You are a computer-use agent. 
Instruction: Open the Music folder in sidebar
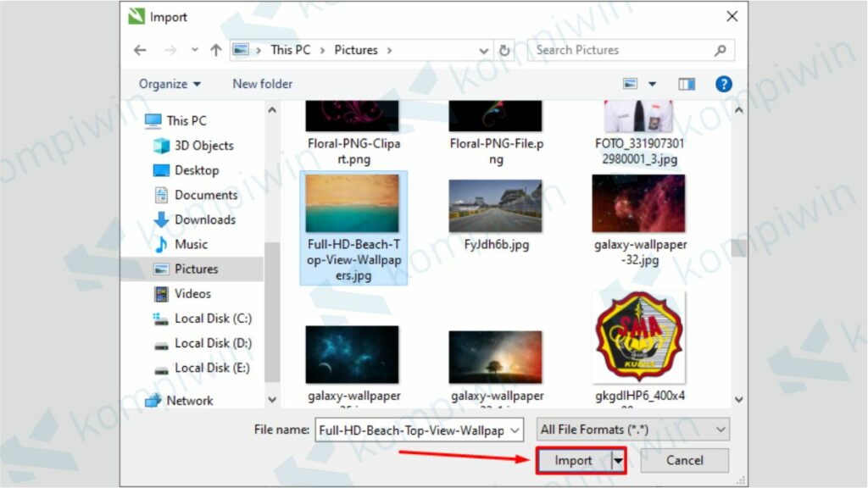[x=191, y=244]
